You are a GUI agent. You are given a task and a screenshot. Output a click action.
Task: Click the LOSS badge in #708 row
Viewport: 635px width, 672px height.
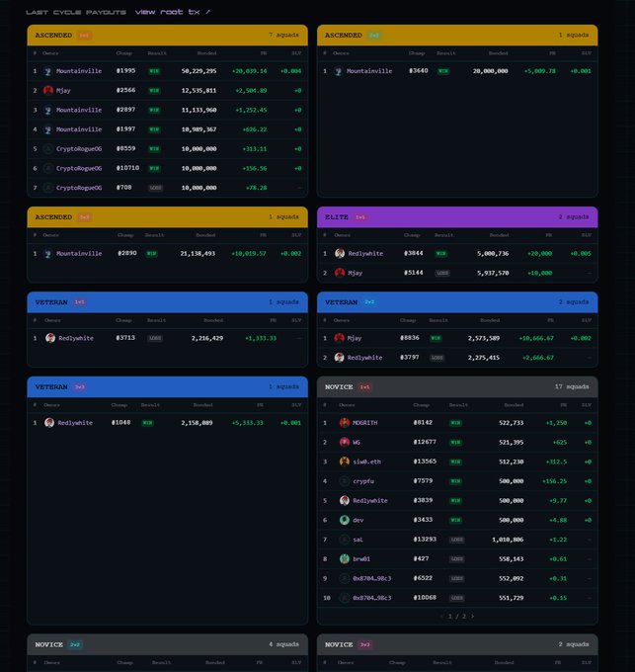tap(155, 188)
